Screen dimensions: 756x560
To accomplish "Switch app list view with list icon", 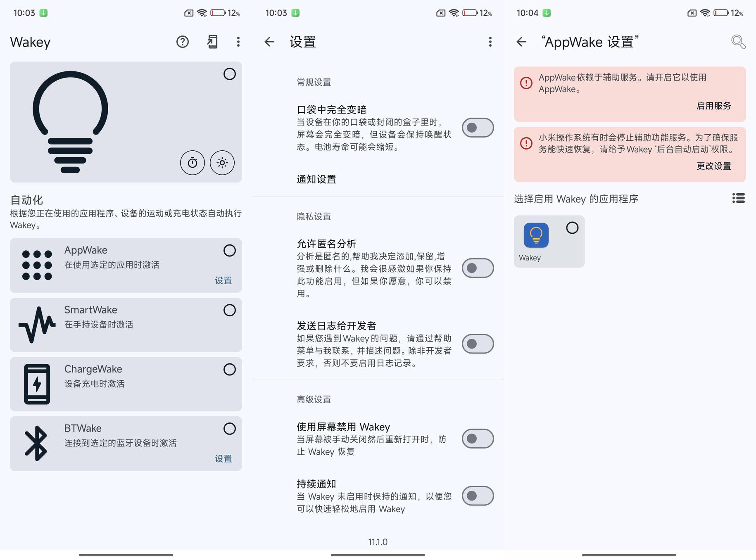I will (x=738, y=199).
